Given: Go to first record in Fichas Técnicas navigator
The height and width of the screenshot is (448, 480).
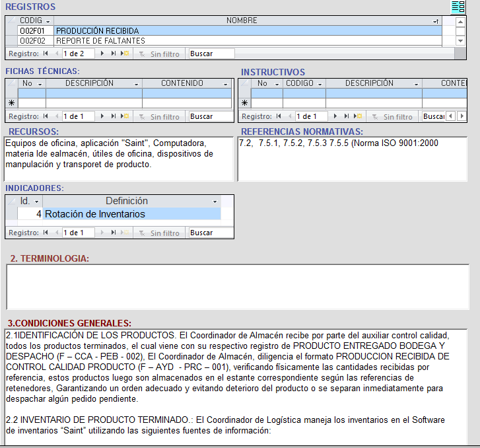Looking at the screenshot, I should pyautogui.click(x=46, y=116).
